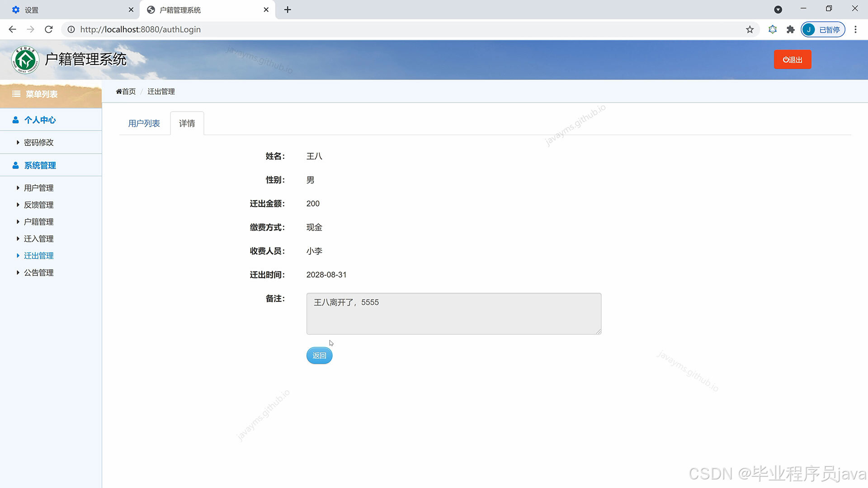
Task: Click the 系统管理 user icon
Action: pos(15,165)
